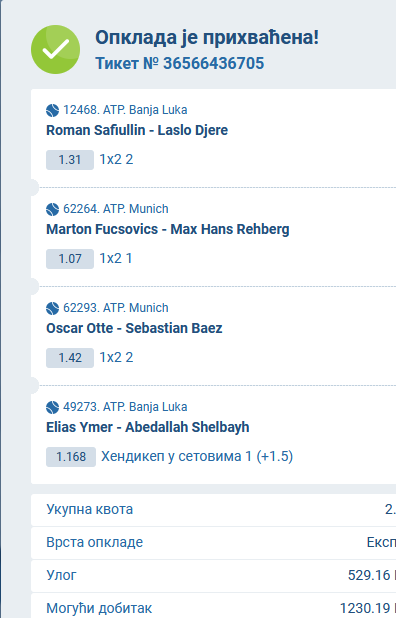Select the 1.31 odds badge
This screenshot has height=618, width=396.
[x=70, y=160]
